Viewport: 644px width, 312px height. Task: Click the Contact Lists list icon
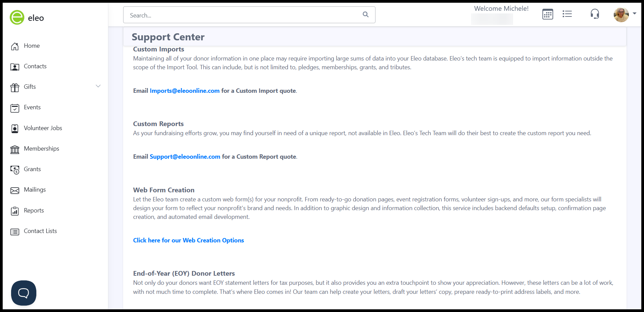(15, 232)
